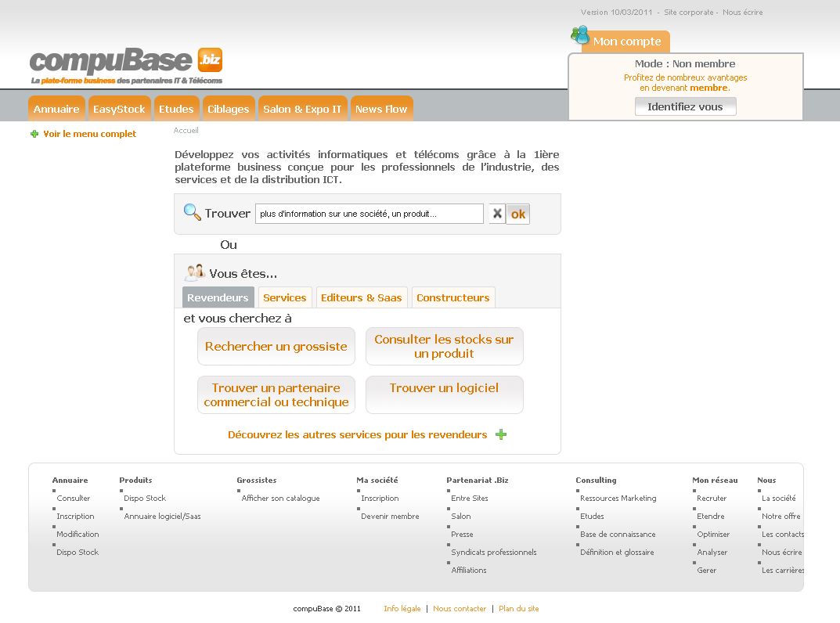Click the Accueil breadcrumb
840x623 pixels.
pyautogui.click(x=186, y=130)
